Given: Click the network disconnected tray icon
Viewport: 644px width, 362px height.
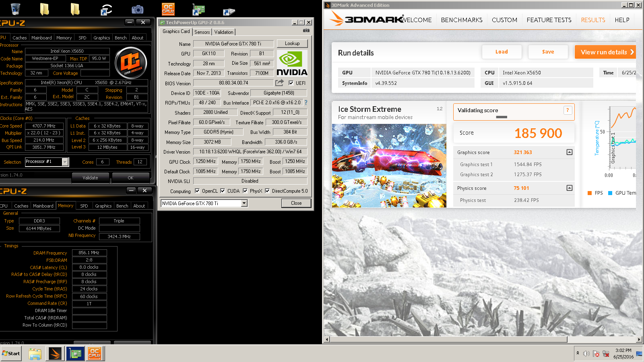Looking at the screenshot, I should 606,354.
